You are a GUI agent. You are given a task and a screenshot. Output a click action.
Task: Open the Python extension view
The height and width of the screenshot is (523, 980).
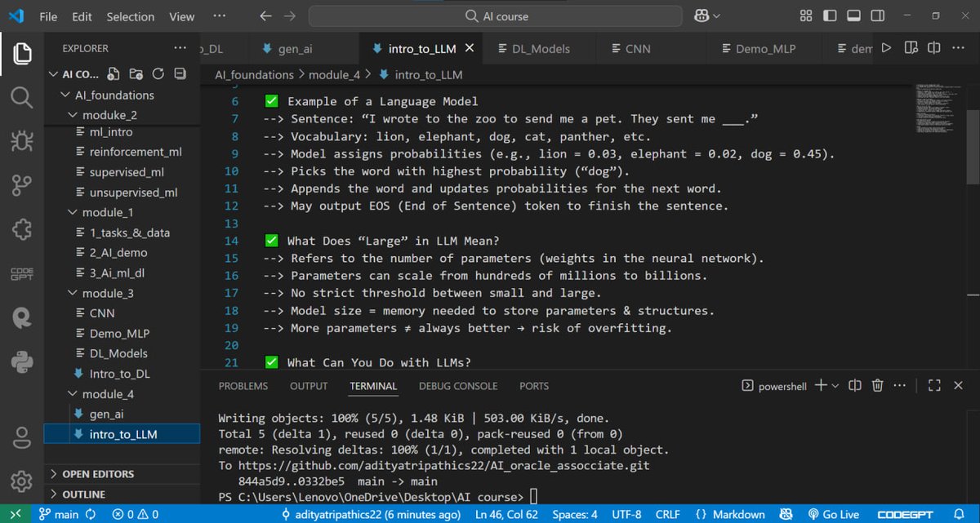pyautogui.click(x=22, y=360)
